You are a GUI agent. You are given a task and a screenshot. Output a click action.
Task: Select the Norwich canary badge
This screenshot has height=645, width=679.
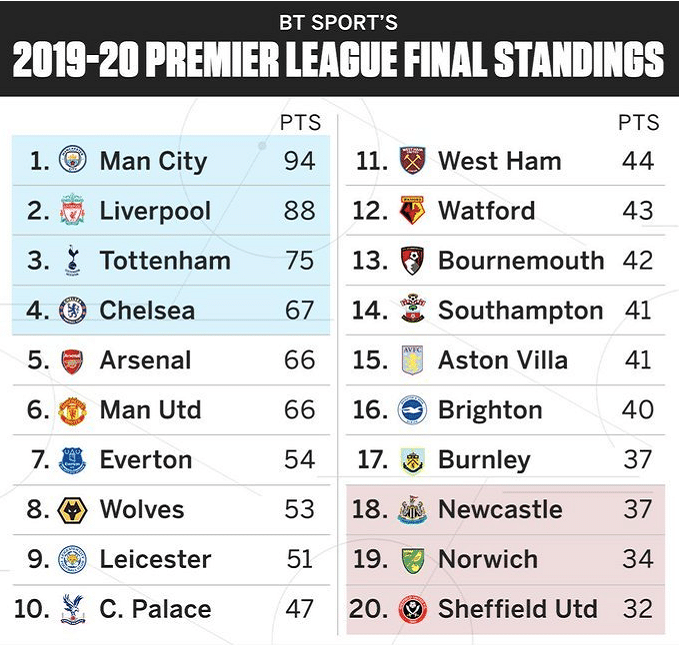pyautogui.click(x=412, y=559)
